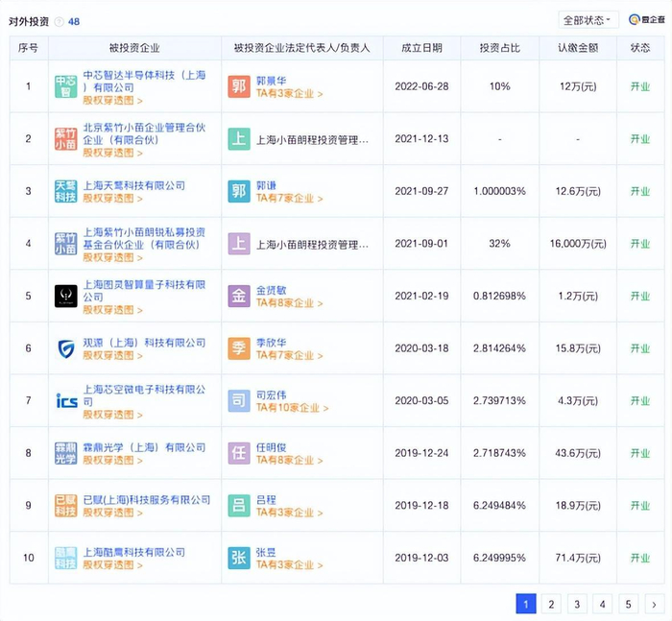The width and height of the screenshot is (672, 621).
Task: Open 上海酷鹰科技有限公司 company link
Action: click(133, 552)
